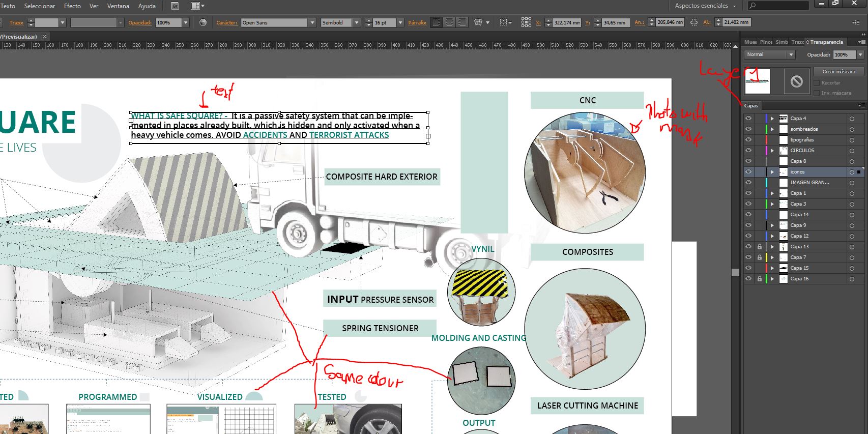Open the envelope warp options icon
This screenshot has width=868, height=434.
pos(478,22)
